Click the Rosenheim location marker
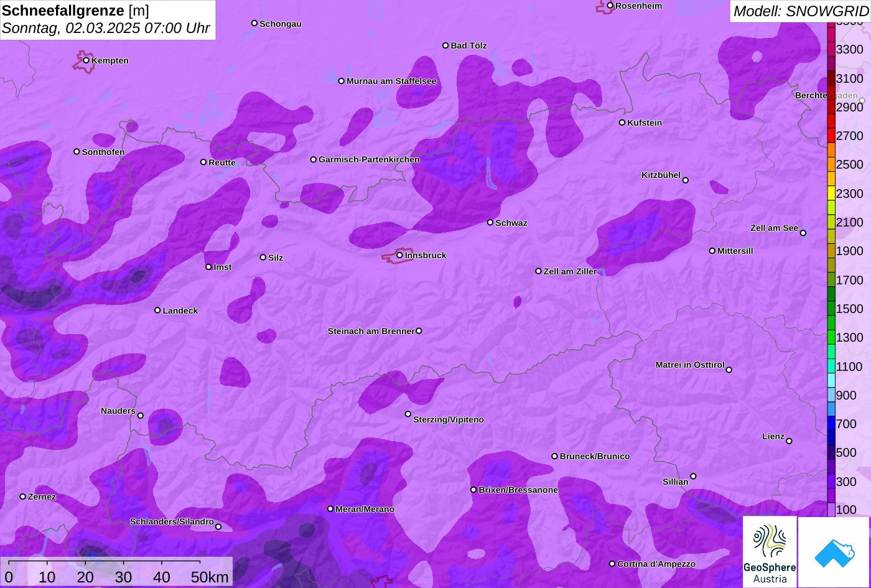Screen dimensions: 871x588 tap(610, 6)
